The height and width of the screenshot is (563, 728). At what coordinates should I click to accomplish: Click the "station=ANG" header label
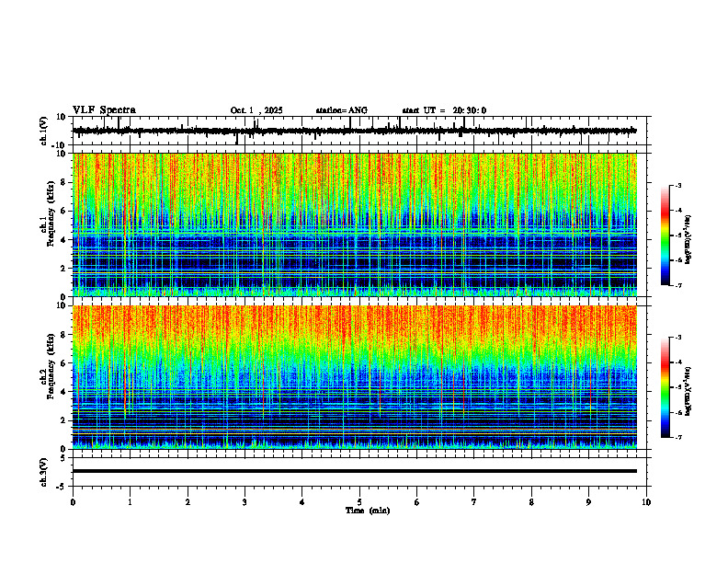342,110
